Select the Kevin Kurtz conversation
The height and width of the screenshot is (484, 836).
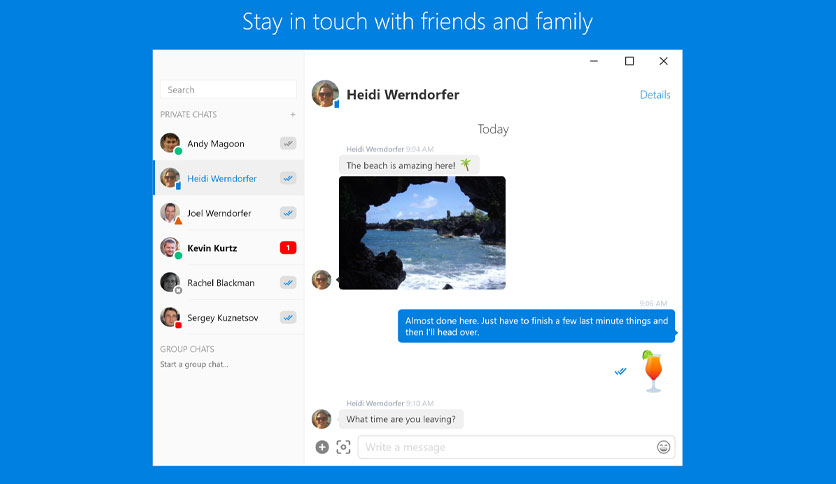tap(229, 248)
